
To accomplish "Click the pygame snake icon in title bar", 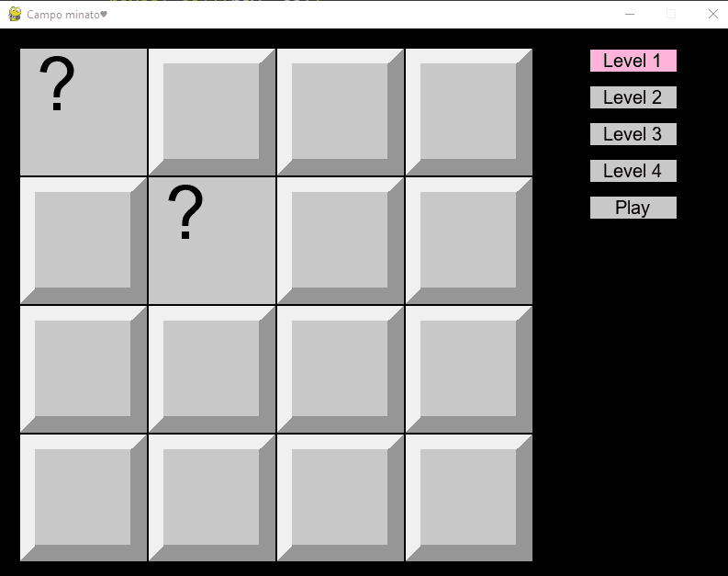I will (x=15, y=14).
